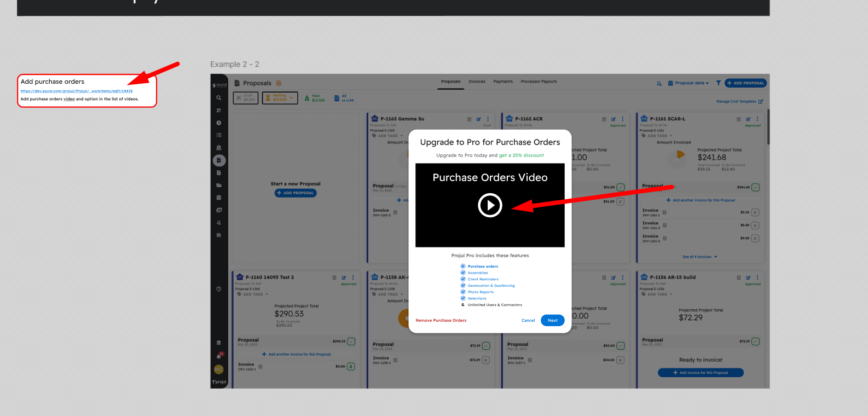
Task: Filter by Paid $12.53K status
Action: pyautogui.click(x=315, y=98)
